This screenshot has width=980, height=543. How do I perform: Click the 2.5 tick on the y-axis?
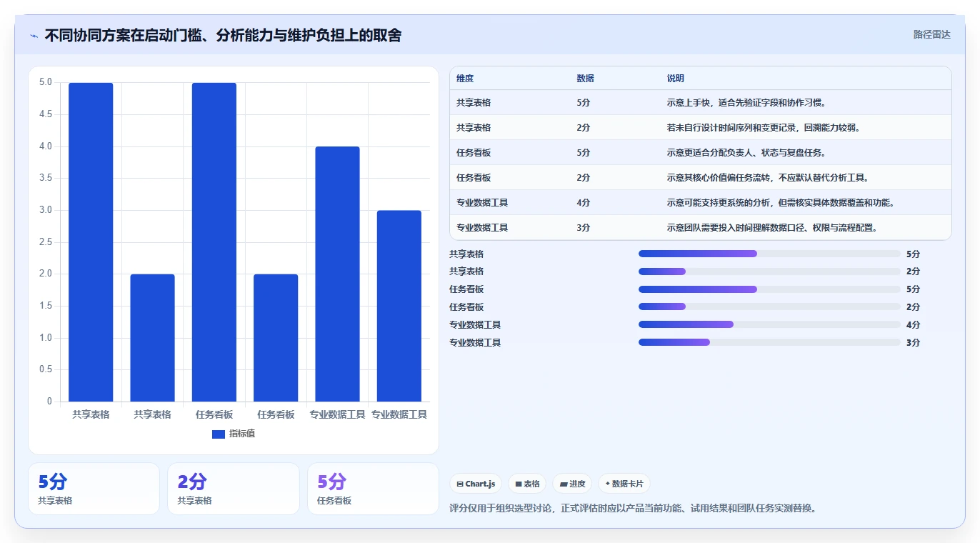point(46,242)
